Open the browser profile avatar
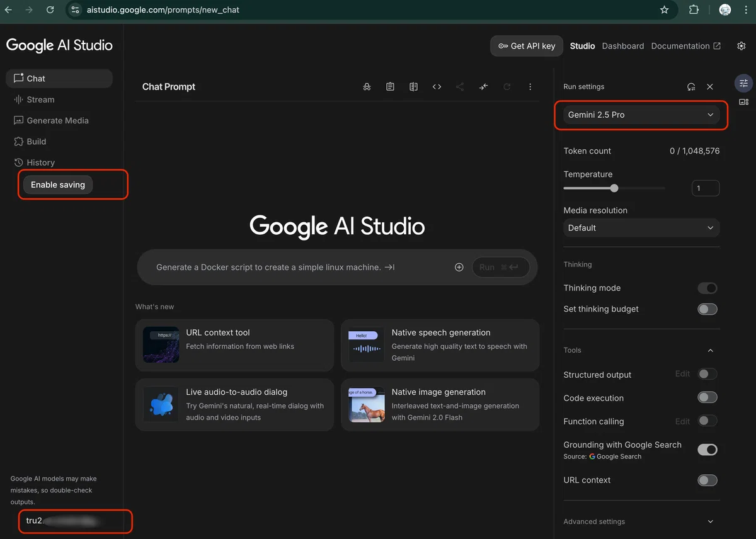This screenshot has height=539, width=756. pos(725,10)
